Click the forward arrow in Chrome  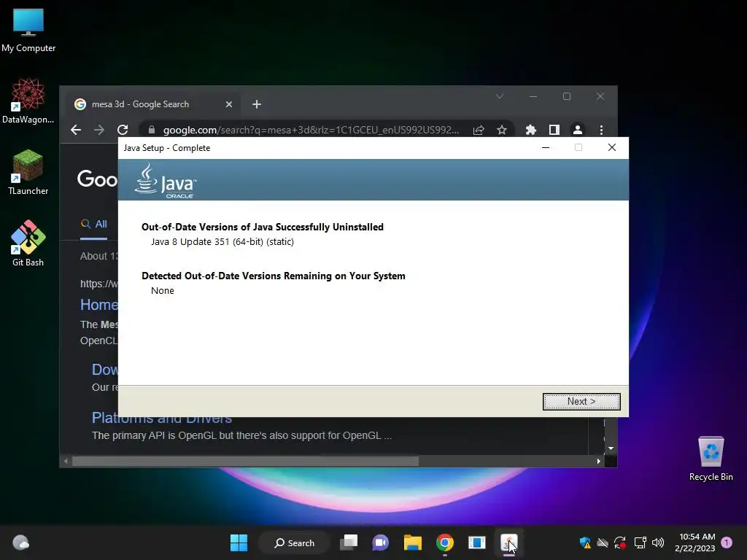click(99, 130)
